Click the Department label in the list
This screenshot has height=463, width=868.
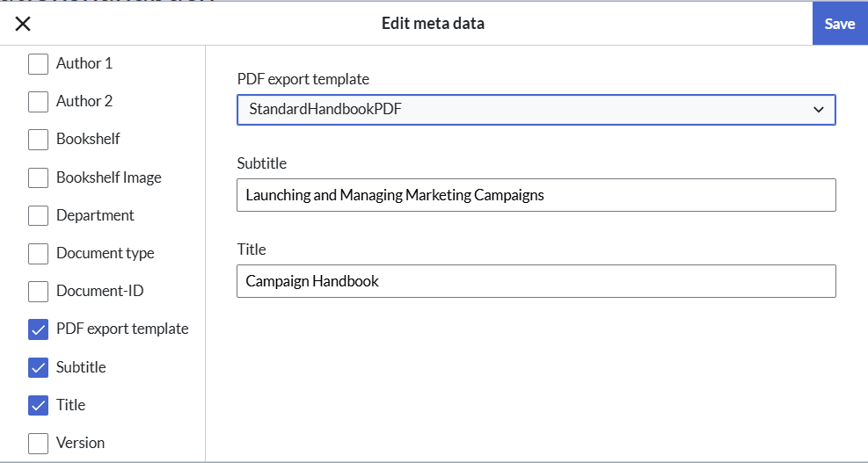pyautogui.click(x=95, y=215)
